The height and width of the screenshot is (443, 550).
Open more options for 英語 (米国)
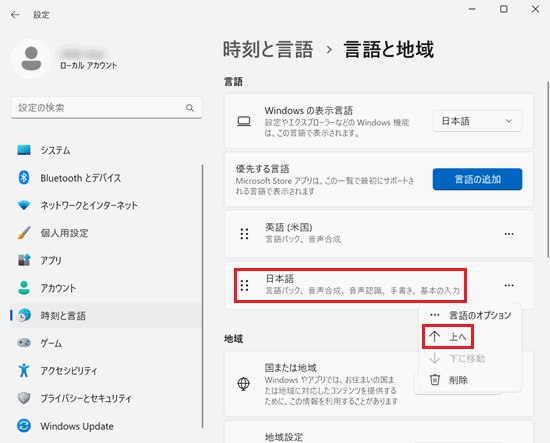509,234
